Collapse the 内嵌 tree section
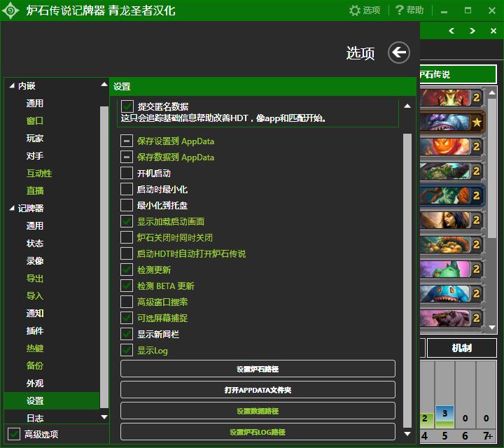Screen dimensions: 504x448 click(x=12, y=86)
